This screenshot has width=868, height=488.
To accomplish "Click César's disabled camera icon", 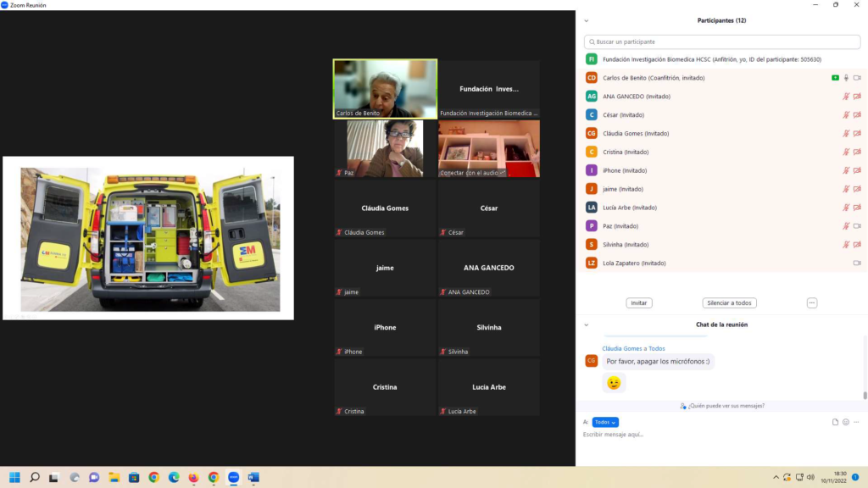I will (857, 115).
